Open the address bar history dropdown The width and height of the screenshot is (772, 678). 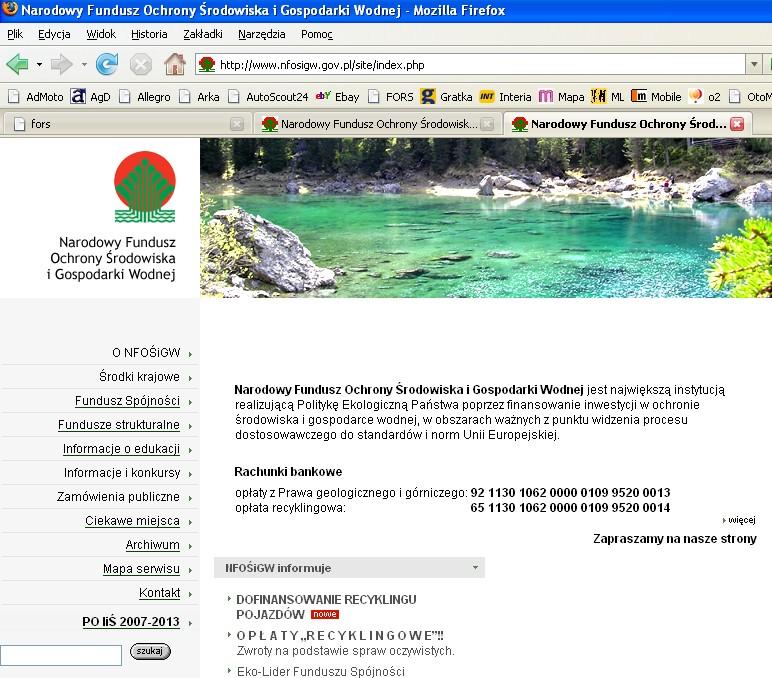pos(753,65)
